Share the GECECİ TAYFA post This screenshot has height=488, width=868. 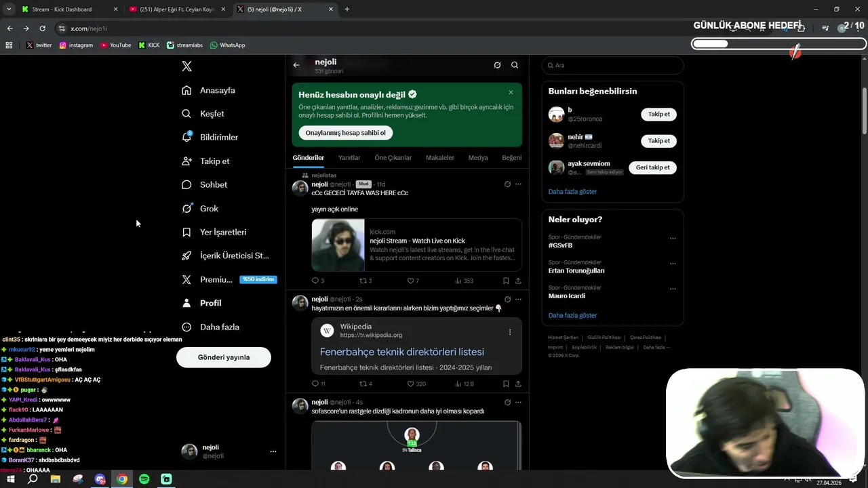pyautogui.click(x=518, y=281)
